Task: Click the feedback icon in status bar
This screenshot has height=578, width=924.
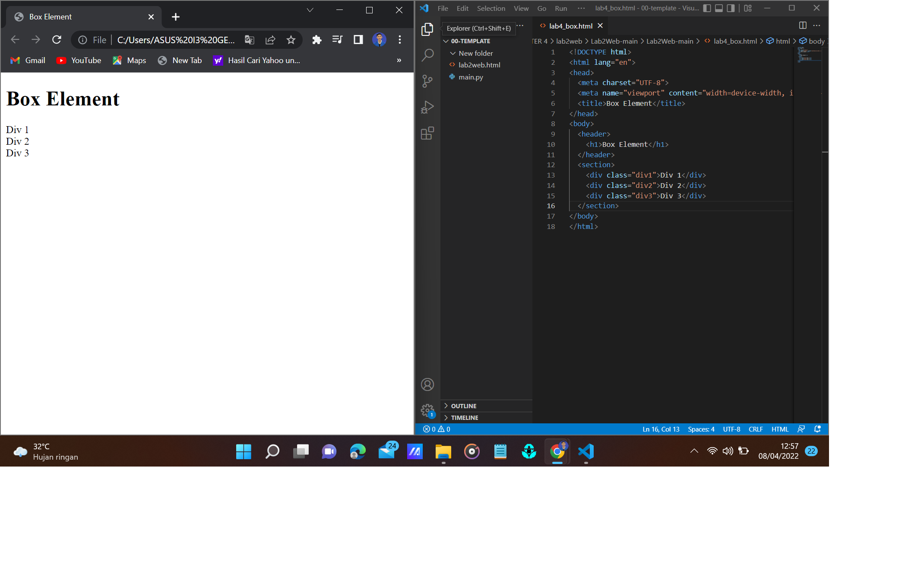Action: (801, 429)
